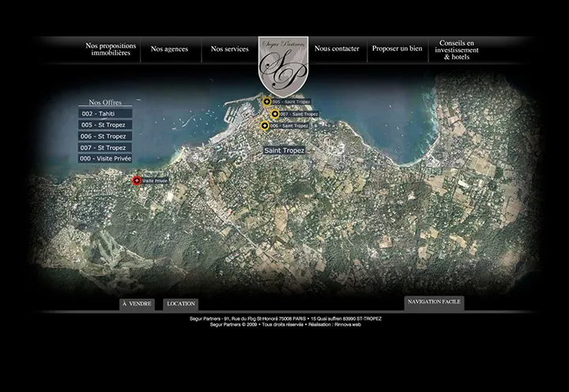Open Conseils en investissement & hotels

pos(457,50)
